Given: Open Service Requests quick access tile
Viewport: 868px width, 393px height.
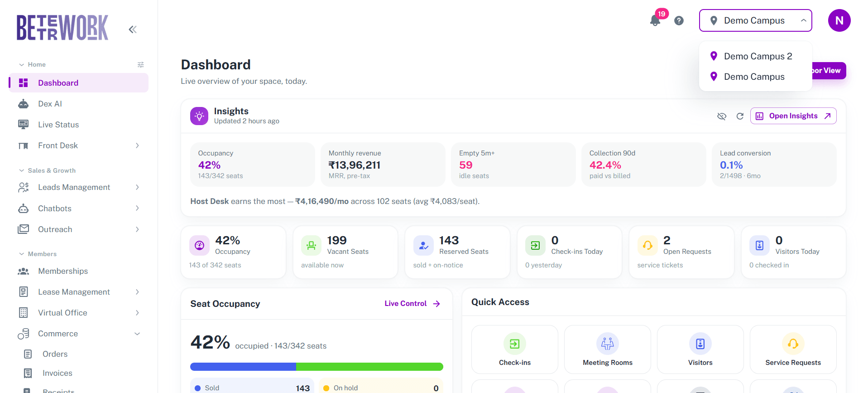Looking at the screenshot, I should click(793, 349).
